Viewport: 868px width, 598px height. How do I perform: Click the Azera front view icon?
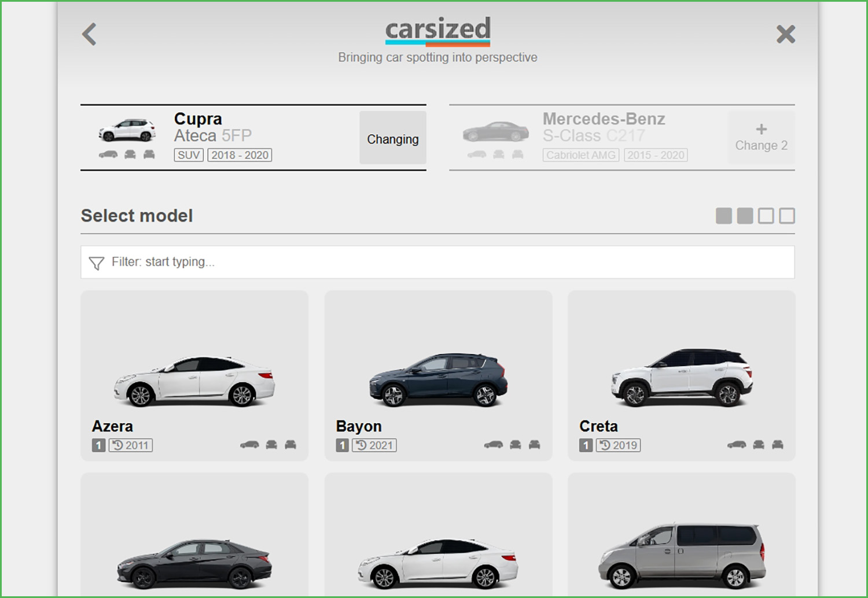click(271, 445)
